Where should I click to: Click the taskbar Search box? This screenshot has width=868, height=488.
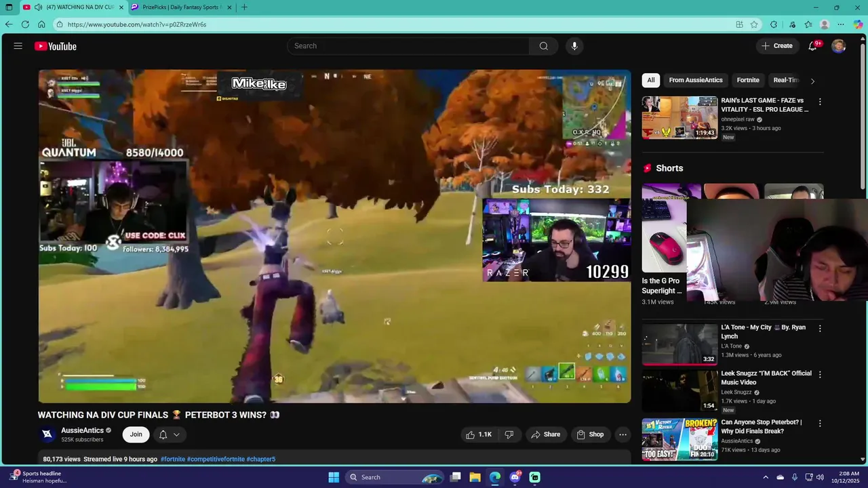[x=394, y=477]
